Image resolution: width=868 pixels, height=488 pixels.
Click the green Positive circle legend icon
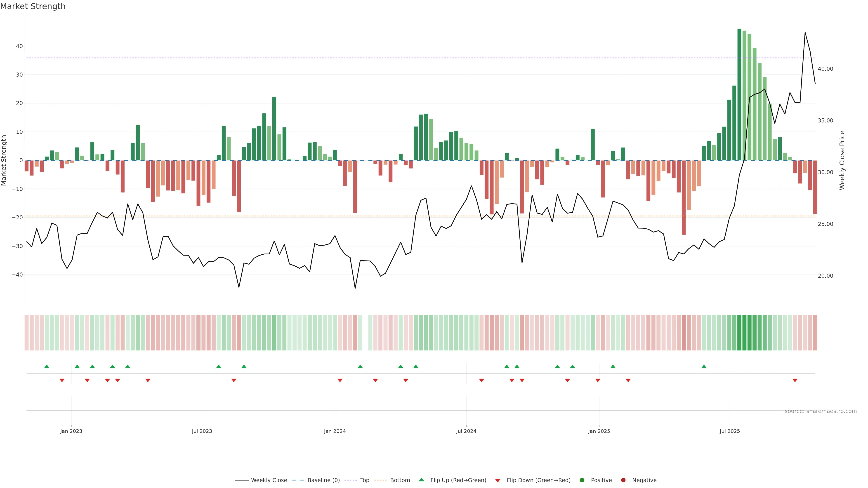[x=582, y=480]
